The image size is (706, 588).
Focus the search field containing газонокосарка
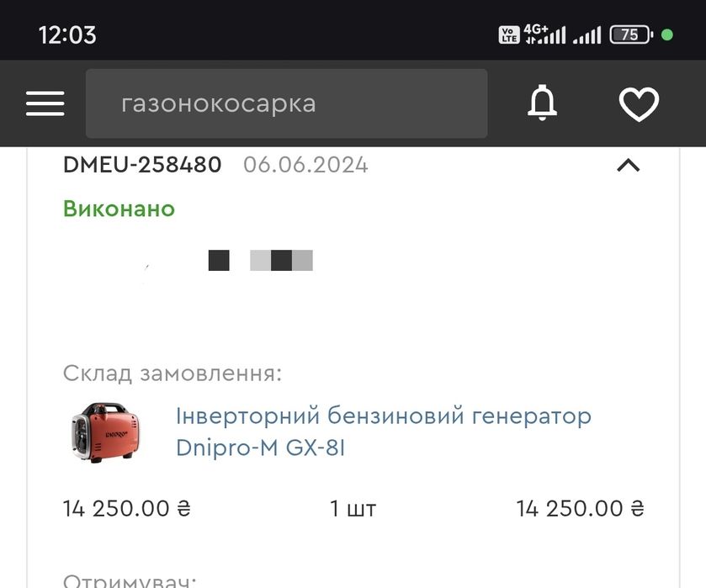(x=286, y=103)
